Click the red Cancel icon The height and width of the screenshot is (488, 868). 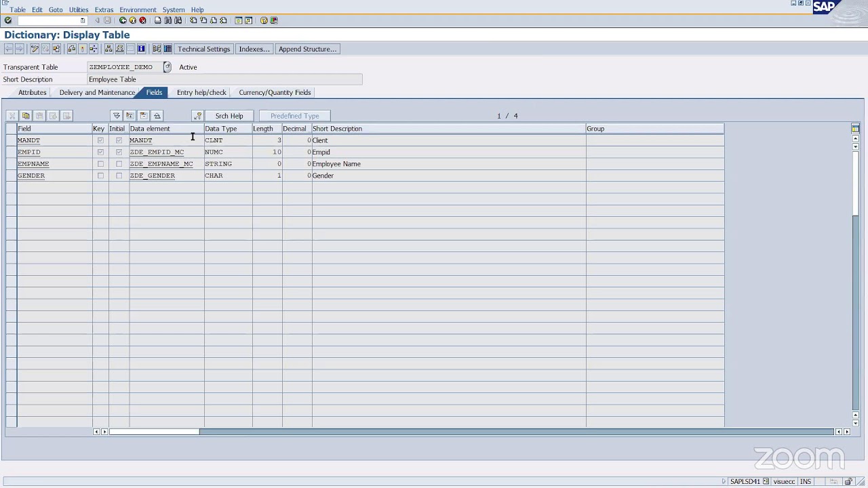pos(142,20)
